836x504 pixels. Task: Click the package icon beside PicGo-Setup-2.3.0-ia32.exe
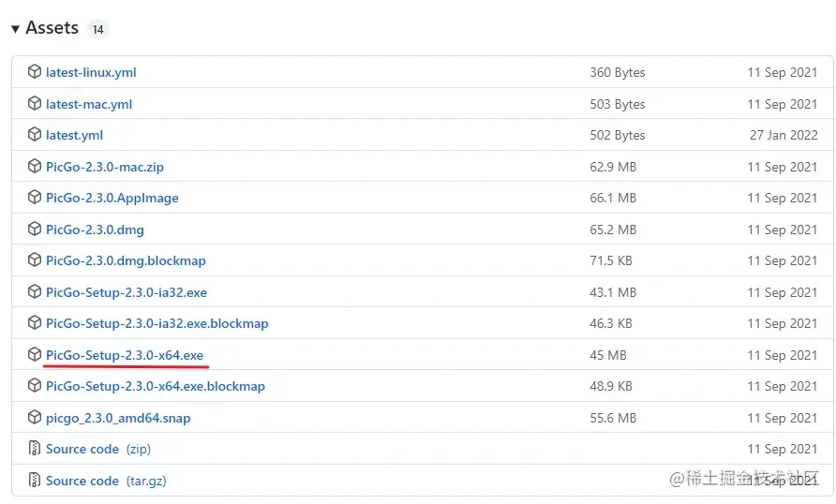point(34,292)
